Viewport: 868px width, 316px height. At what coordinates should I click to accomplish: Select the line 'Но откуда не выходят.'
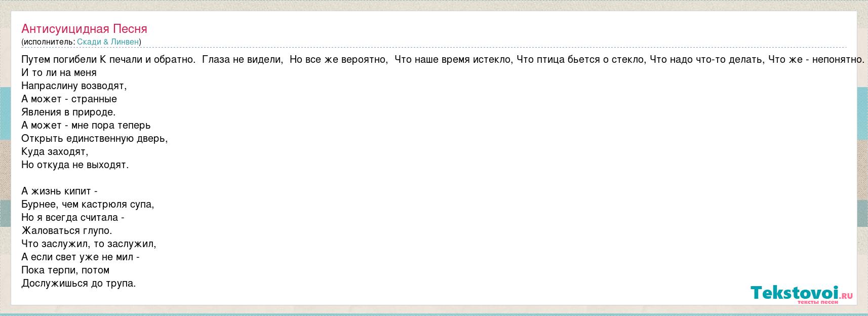pyautogui.click(x=75, y=165)
